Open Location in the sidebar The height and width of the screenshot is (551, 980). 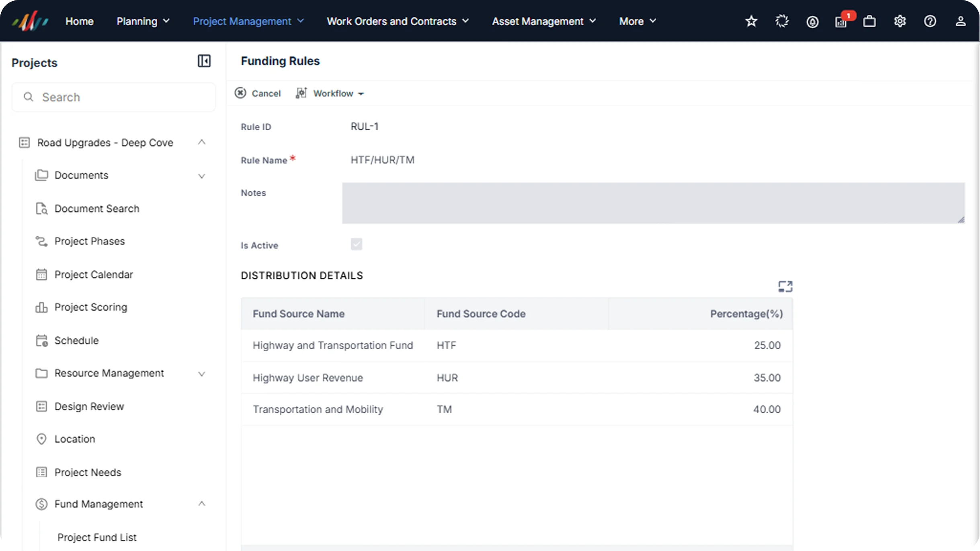coord(75,439)
